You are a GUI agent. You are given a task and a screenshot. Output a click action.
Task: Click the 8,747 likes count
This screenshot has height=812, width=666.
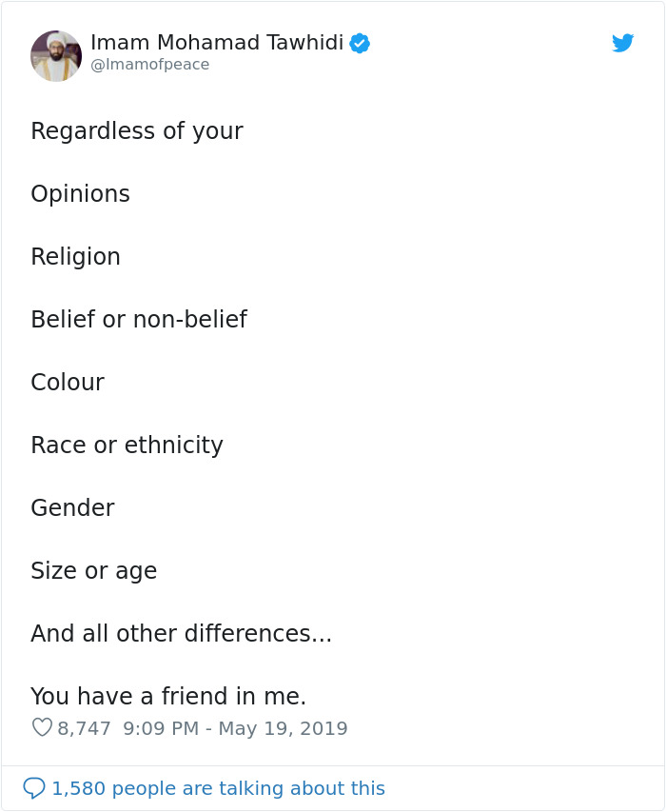coord(84,728)
